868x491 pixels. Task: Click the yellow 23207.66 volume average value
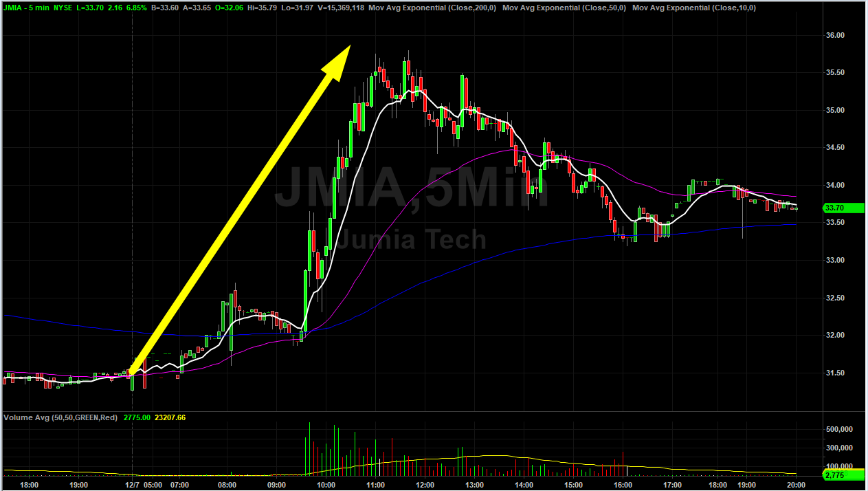coord(170,417)
